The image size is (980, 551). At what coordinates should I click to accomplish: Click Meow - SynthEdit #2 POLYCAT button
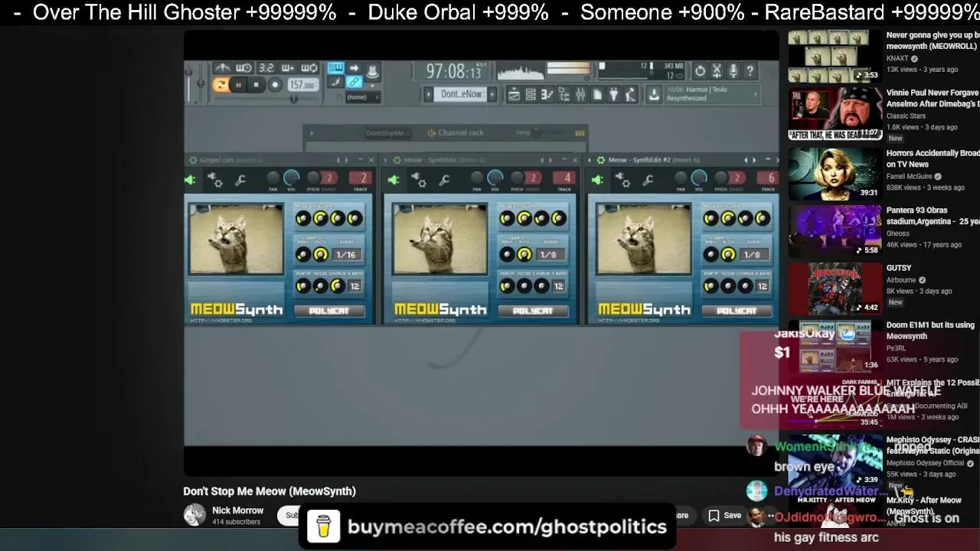[x=737, y=311]
